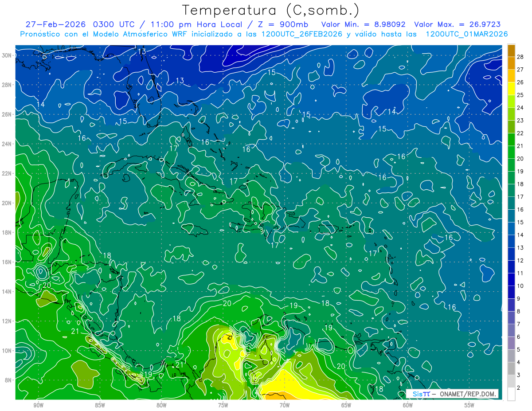Image resolution: width=532 pixels, height=411 pixels.
Task: Click the '1200UTC_01MAR2026' valid-until time
Action: point(466,34)
